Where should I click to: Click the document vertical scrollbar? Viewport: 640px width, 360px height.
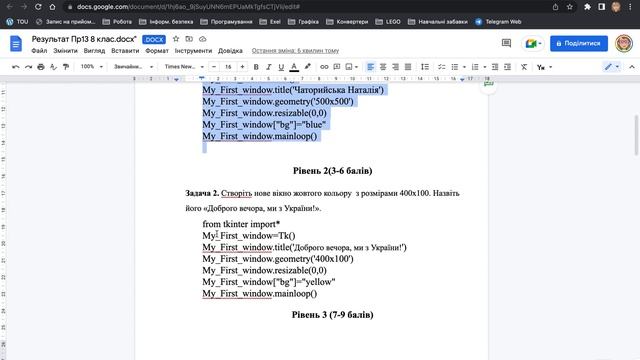tap(636, 135)
